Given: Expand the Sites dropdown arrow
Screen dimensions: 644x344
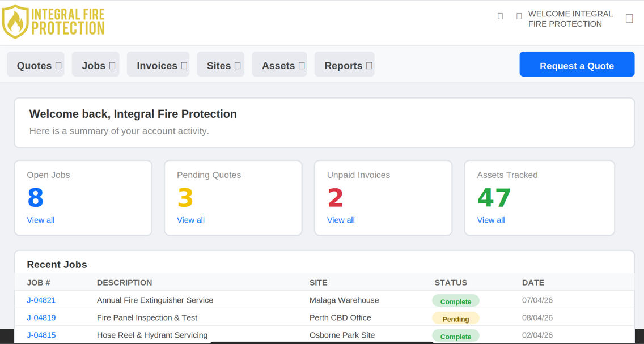Looking at the screenshot, I should 236,65.
